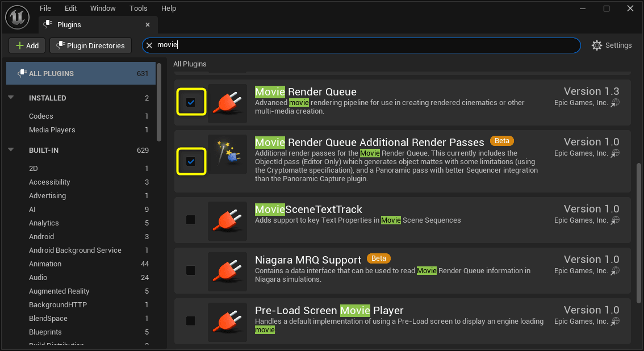The width and height of the screenshot is (644, 351).
Task: Click Beta badge on Niagara MRQ Support
Action: coord(378,258)
